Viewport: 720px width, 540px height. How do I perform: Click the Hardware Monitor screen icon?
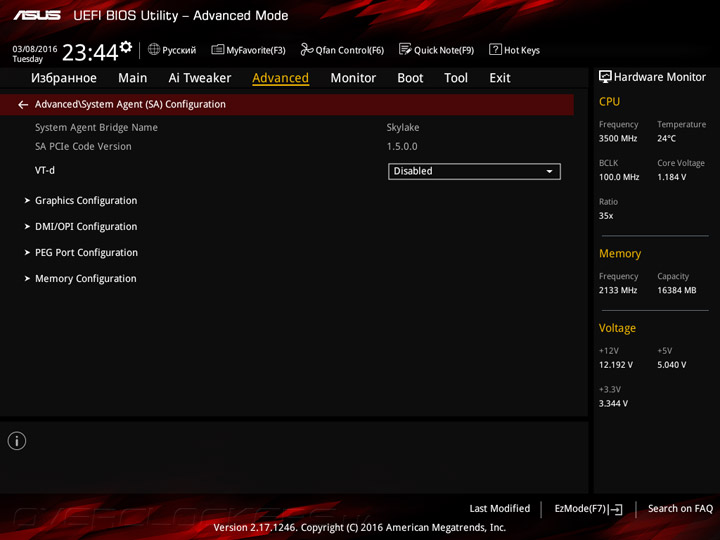(605, 77)
